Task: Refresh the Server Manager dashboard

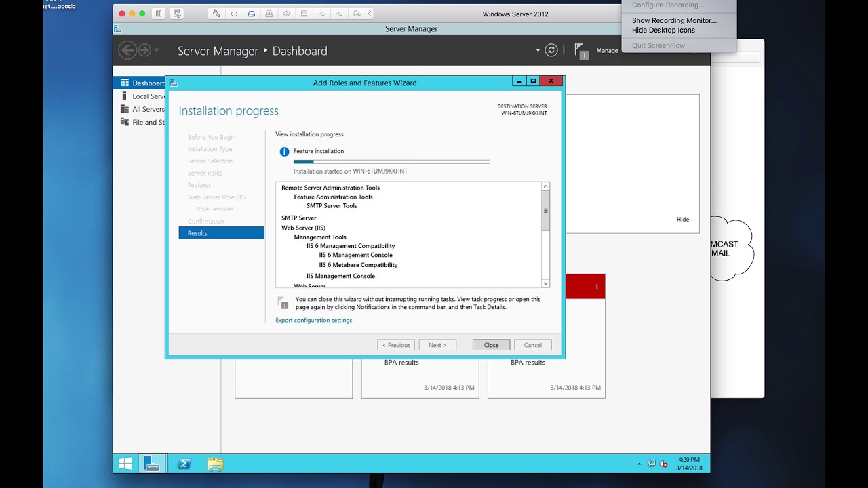Action: (551, 50)
